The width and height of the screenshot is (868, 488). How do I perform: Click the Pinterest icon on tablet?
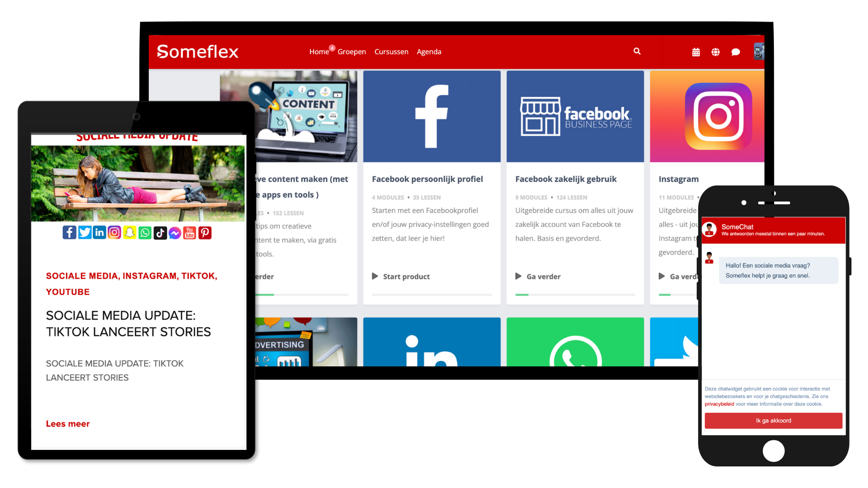click(205, 233)
